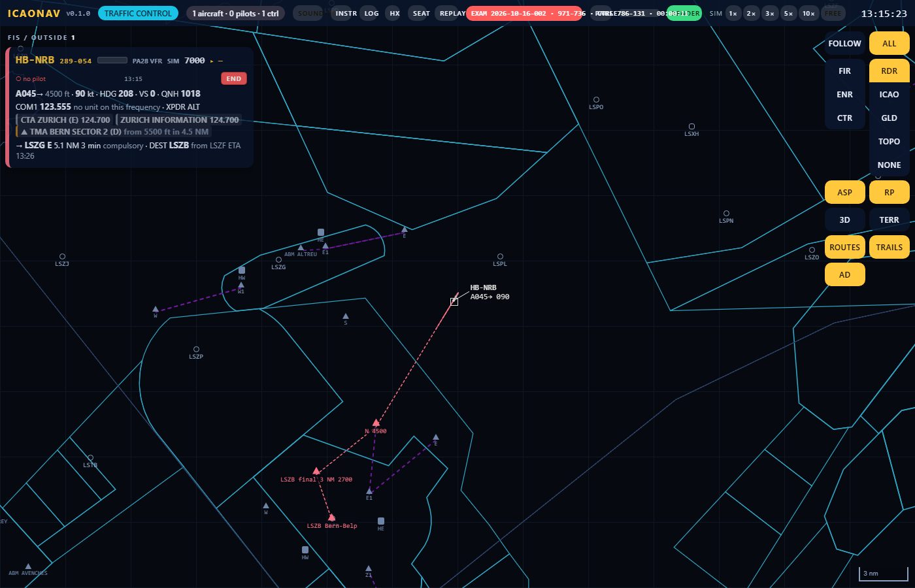This screenshot has height=588, width=915.
Task: Click the LSZB Bern-Belp destination triangle
Action: coord(331,517)
